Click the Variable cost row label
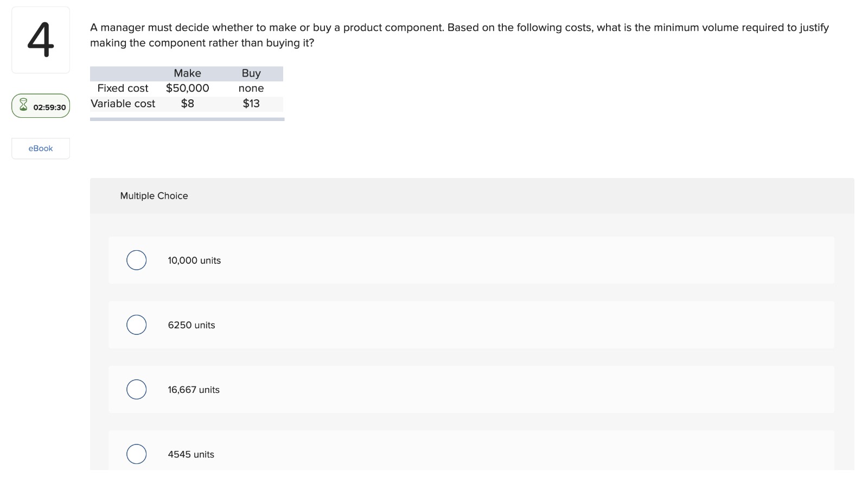 (x=123, y=103)
